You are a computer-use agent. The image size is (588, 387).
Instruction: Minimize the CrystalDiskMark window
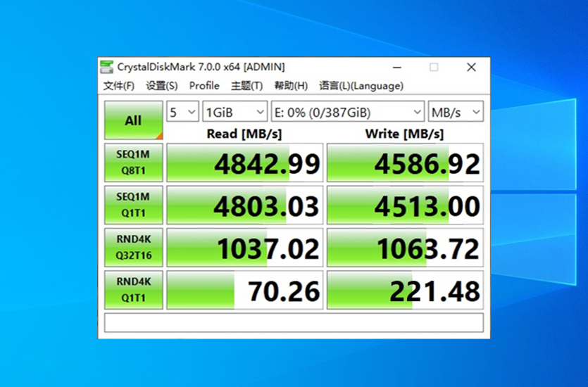[397, 68]
